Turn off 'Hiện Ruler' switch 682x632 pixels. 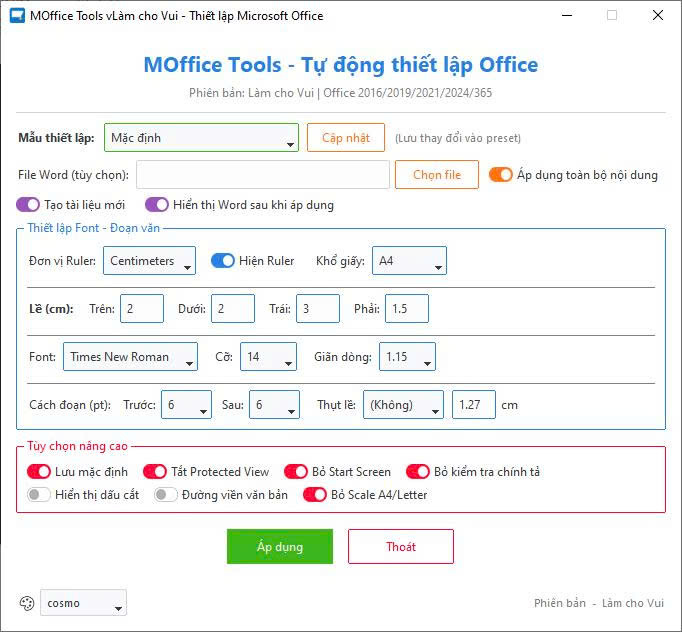tap(223, 261)
